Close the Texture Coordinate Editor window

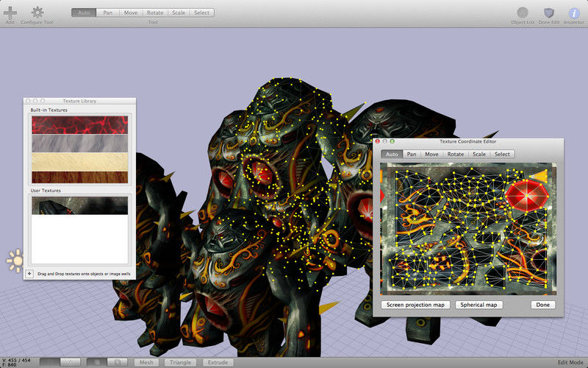378,141
